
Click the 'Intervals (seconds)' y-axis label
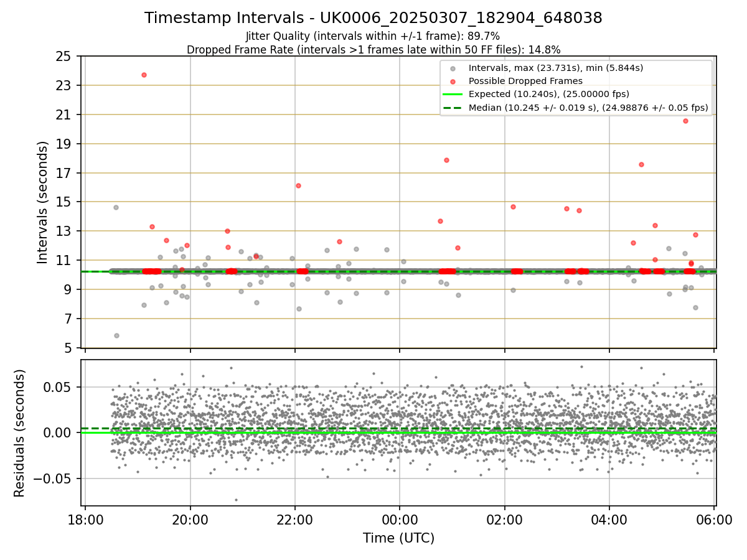(x=42, y=202)
